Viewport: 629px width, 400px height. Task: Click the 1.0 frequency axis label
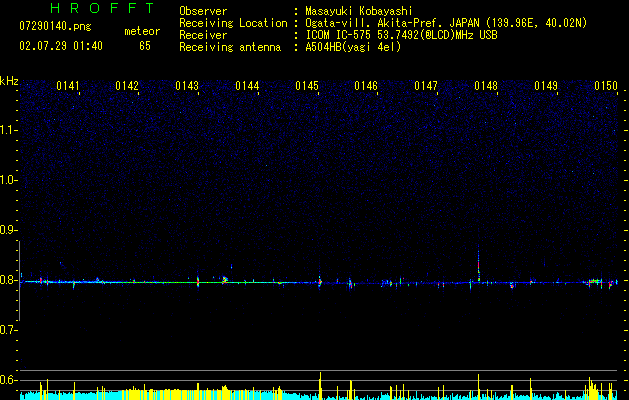tap(8, 180)
